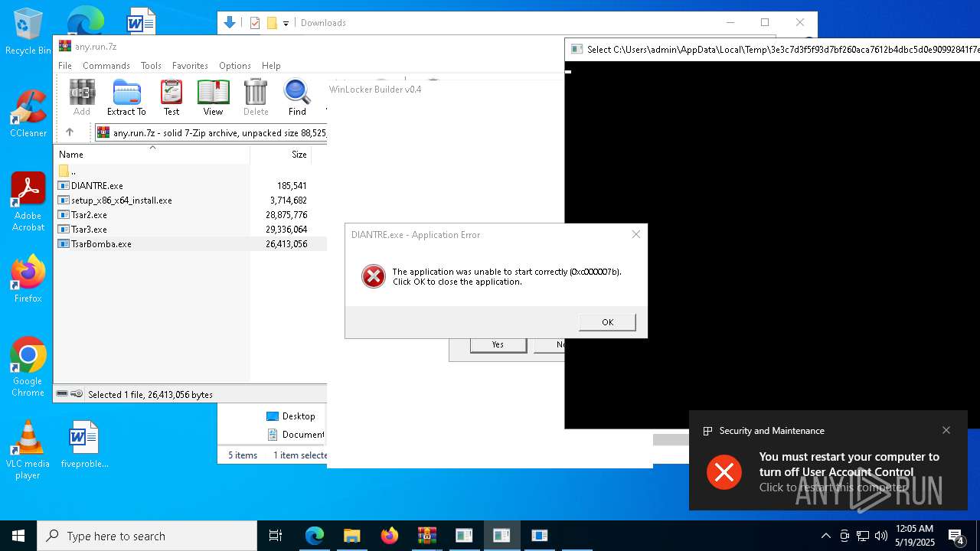Screen dimensions: 980x551
Task: Click the volume speaker tray icon
Action: coord(880,536)
